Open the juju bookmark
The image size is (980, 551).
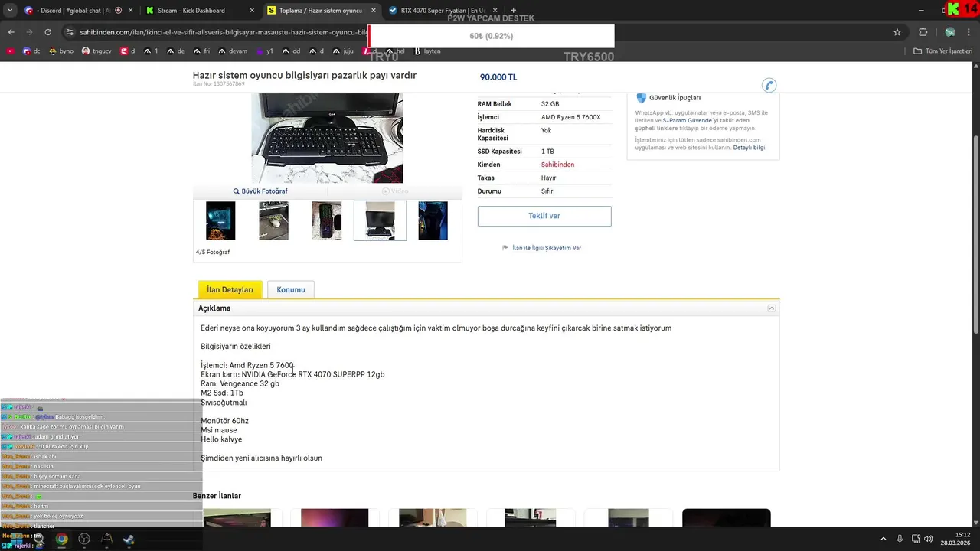pos(343,51)
